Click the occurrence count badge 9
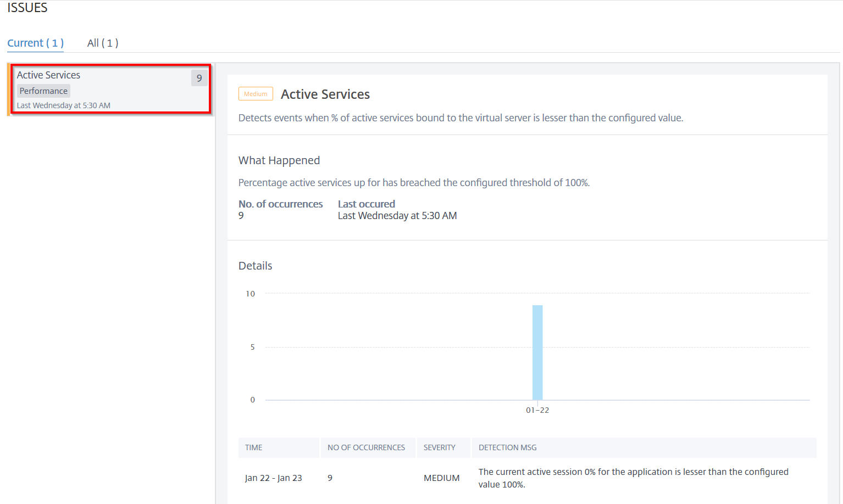843x504 pixels. click(199, 78)
